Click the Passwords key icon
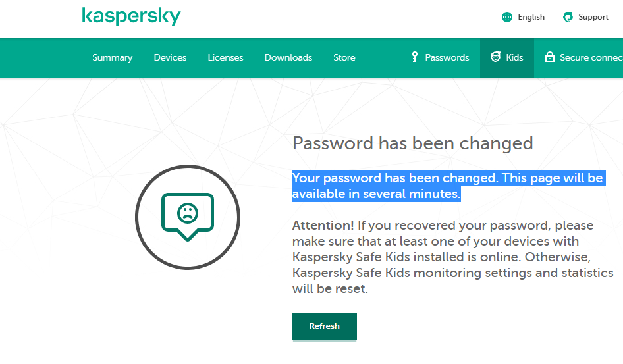Viewport: 623px width, 364px height. tap(414, 57)
